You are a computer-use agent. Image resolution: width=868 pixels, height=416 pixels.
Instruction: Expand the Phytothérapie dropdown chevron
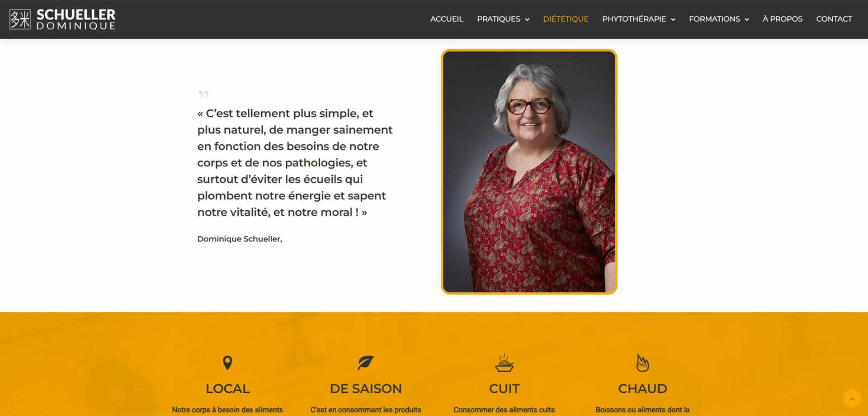coord(673,19)
